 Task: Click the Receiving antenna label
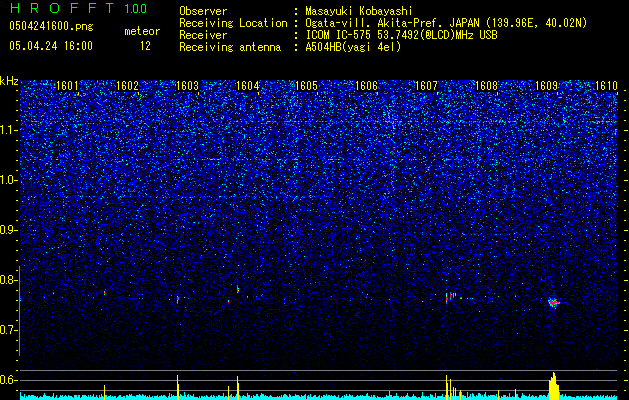[230, 47]
